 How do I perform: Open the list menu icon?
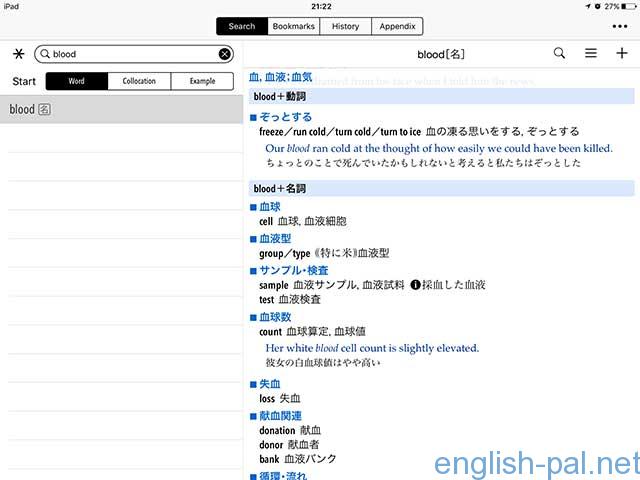591,54
